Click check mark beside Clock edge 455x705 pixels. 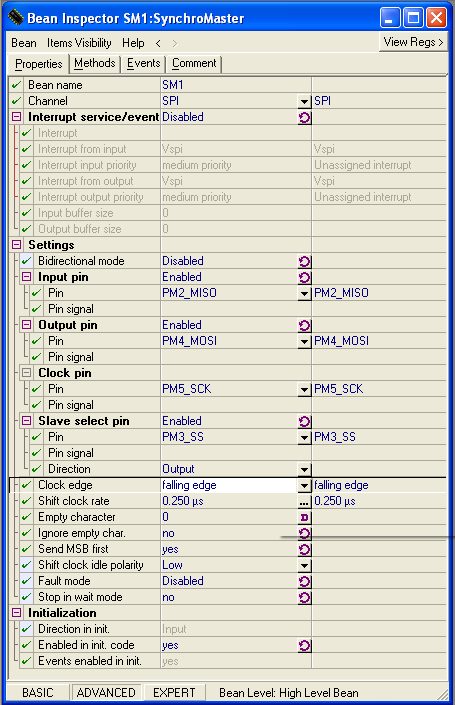[x=27, y=485]
